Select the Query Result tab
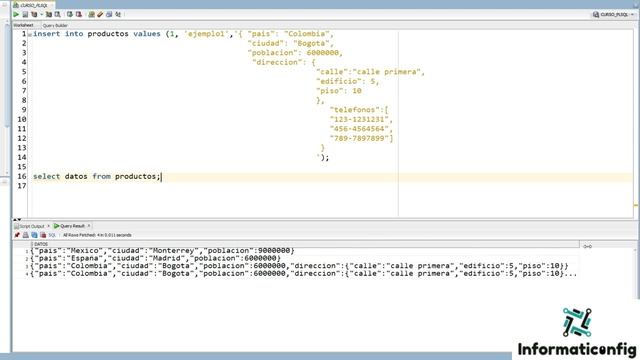The width and height of the screenshot is (640, 360). point(69,226)
